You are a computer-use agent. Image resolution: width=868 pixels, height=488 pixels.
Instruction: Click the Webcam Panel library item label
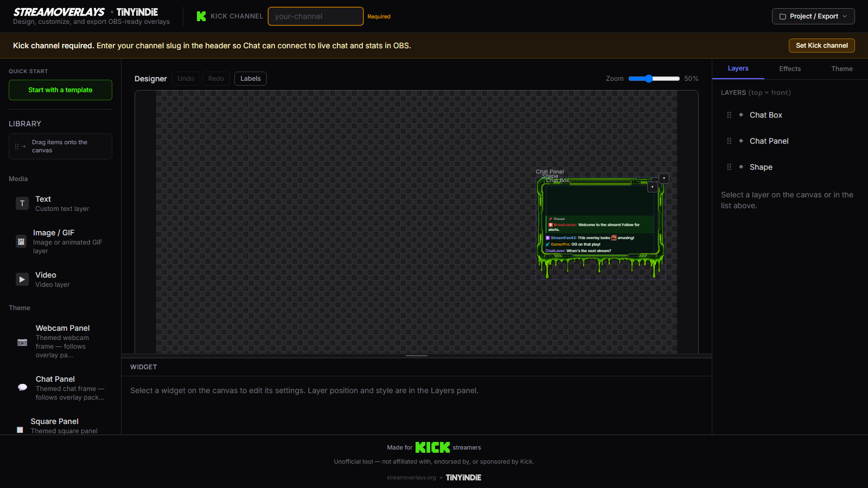(63, 328)
